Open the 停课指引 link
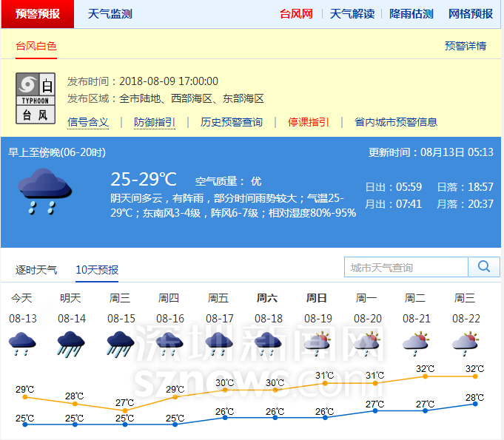The height and width of the screenshot is (440, 504). [309, 122]
